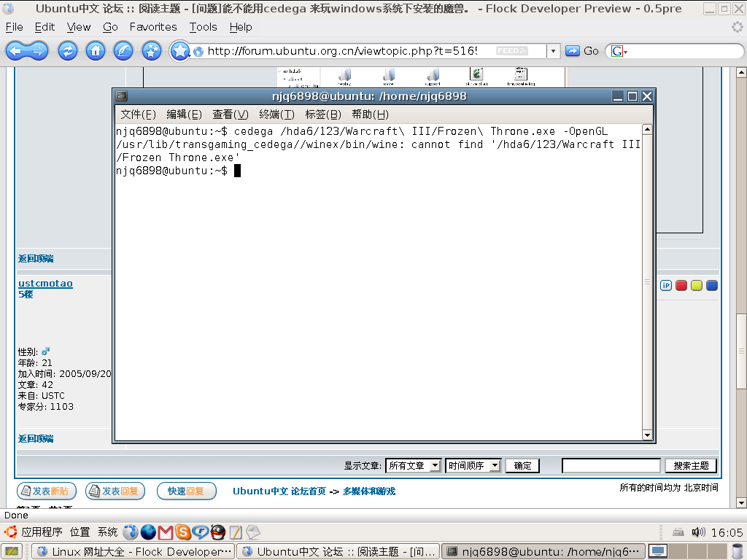This screenshot has width=747, height=560.
Task: Open the Google search engine selector
Action: [x=619, y=51]
